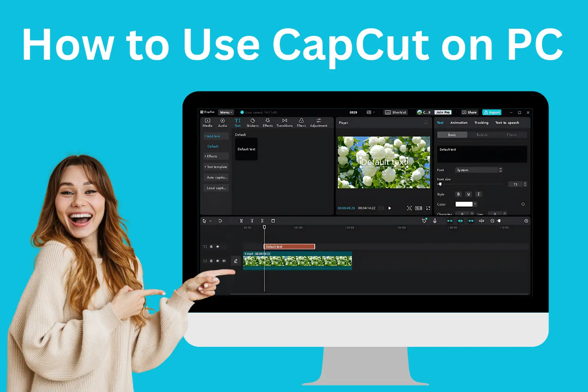Click the zoom out minus on timeline
Screen dimensions: 588x392
point(492,221)
